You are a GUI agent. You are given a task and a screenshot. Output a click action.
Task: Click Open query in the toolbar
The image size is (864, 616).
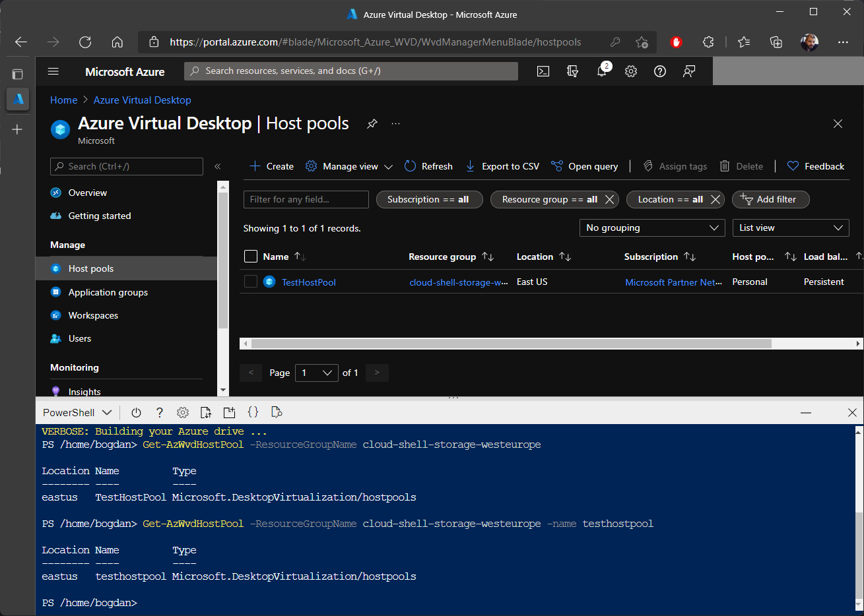(584, 166)
